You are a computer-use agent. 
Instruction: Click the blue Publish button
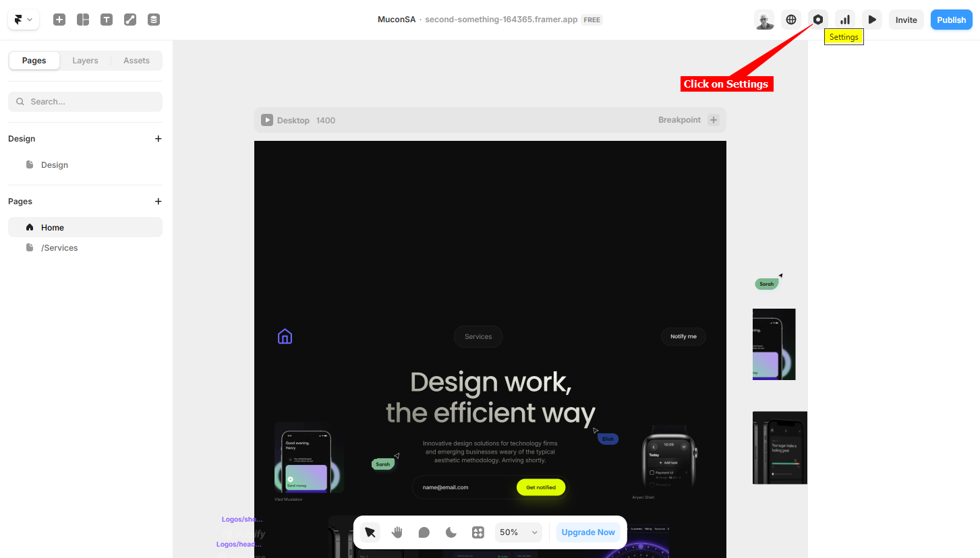(x=952, y=20)
